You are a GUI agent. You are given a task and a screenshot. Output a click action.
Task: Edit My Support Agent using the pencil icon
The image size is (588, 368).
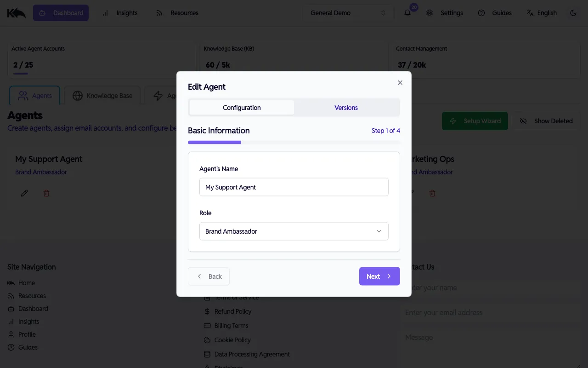tap(24, 193)
